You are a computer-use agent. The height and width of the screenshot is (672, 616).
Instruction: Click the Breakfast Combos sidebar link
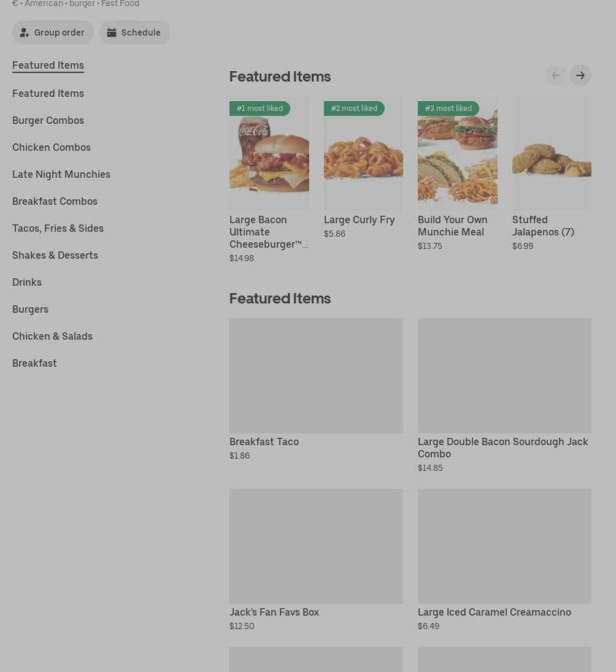(x=55, y=201)
